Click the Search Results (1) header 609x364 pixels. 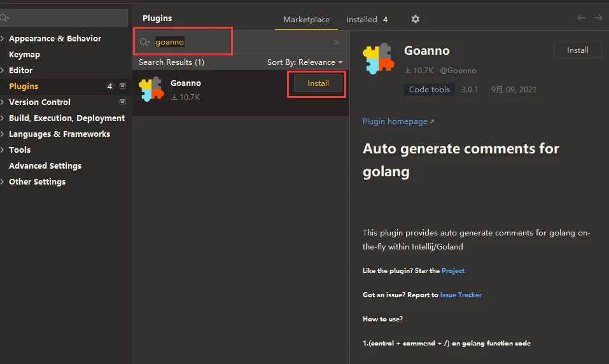click(x=171, y=62)
